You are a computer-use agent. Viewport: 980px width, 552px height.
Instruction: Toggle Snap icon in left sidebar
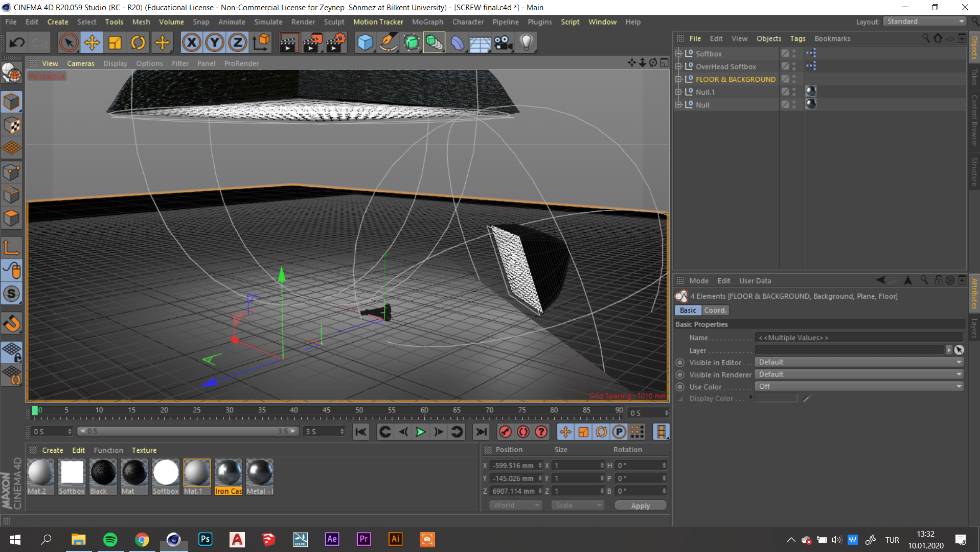coord(11,294)
